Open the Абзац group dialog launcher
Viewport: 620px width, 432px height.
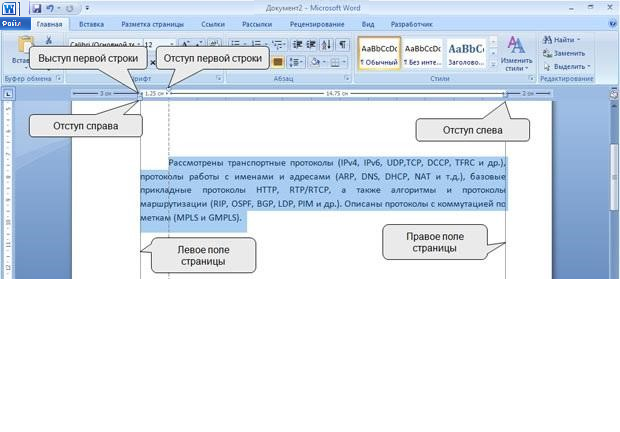click(347, 78)
